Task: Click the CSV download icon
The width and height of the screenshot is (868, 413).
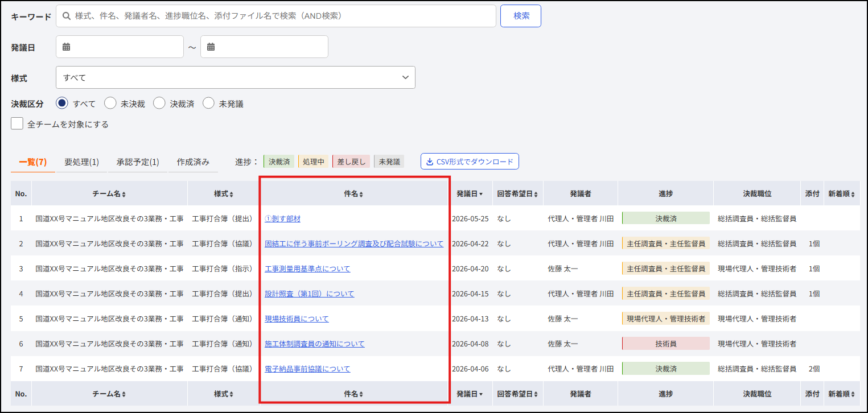Action: point(430,162)
